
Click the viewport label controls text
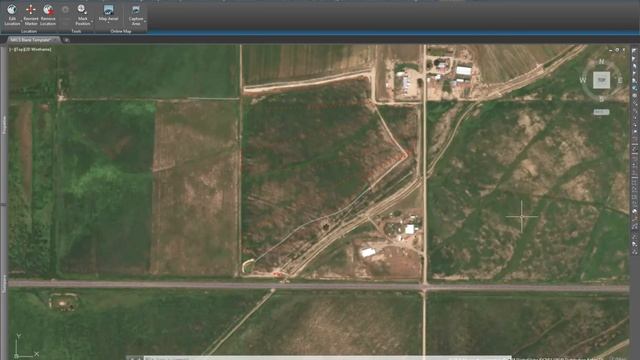coord(31,49)
